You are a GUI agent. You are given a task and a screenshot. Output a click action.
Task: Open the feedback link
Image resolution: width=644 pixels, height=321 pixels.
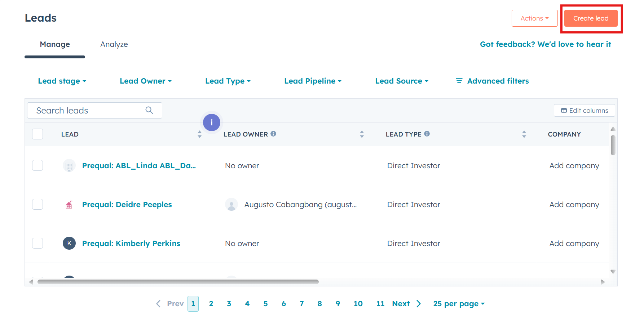(x=545, y=44)
